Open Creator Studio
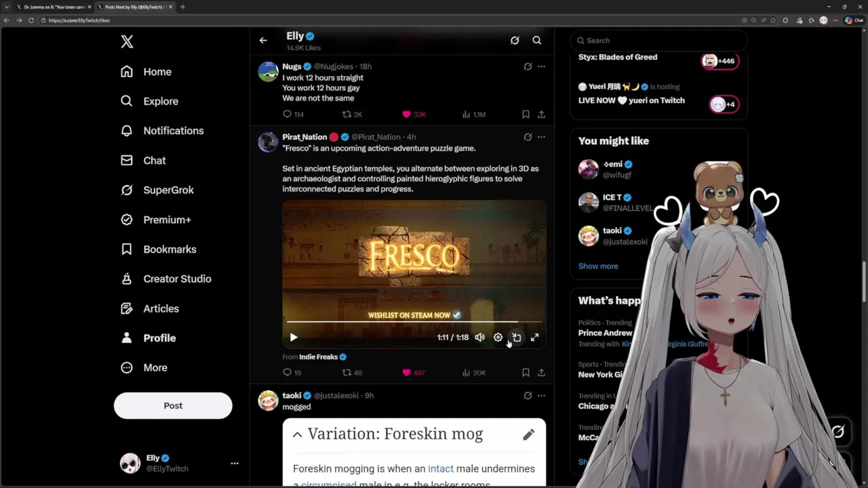This screenshot has height=488, width=868. tap(166, 279)
